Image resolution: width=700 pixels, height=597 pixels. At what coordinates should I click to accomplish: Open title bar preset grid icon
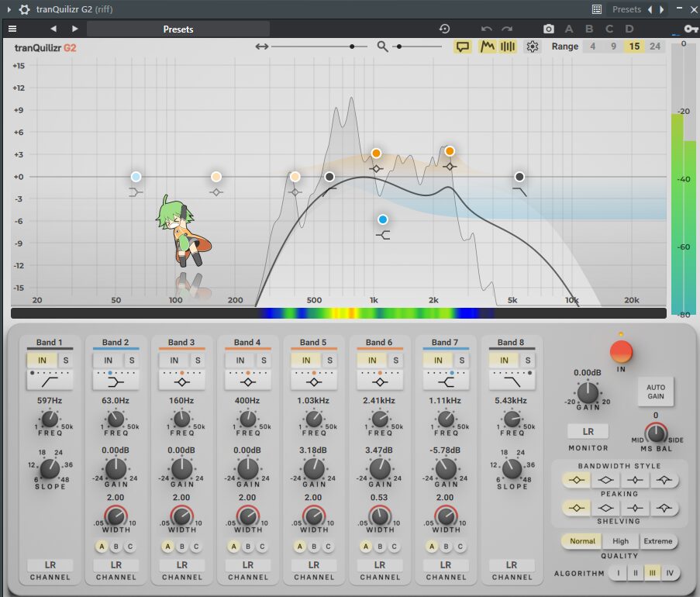tap(596, 9)
